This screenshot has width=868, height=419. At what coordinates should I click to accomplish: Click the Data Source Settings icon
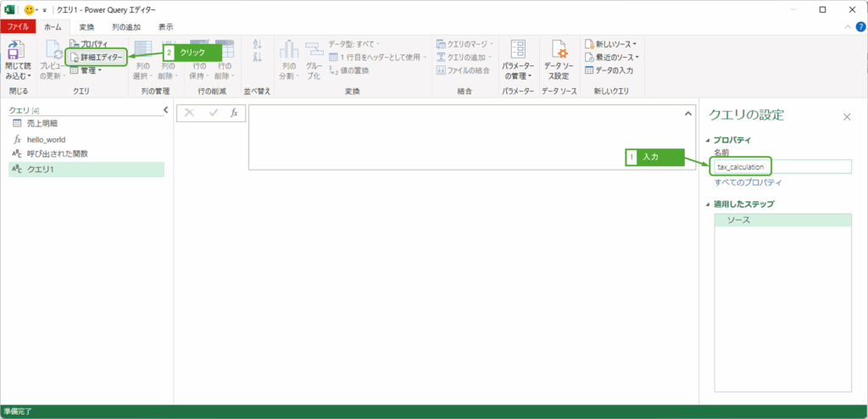pos(557,51)
